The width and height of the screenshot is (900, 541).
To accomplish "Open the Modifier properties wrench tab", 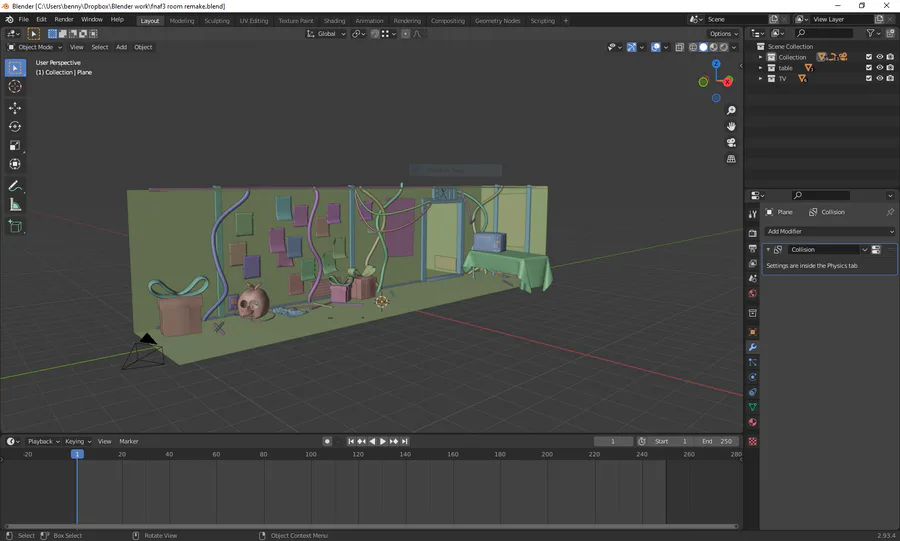I will tap(753, 347).
